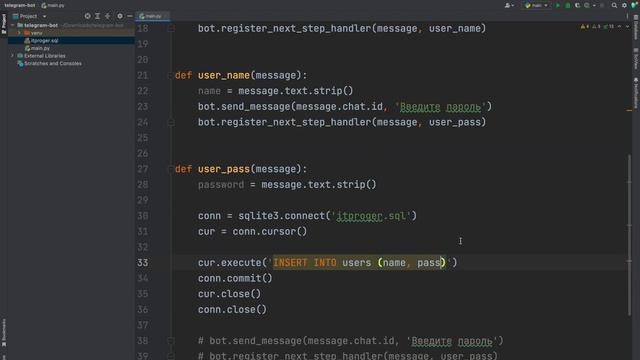Run the main configuration with green play button
The height and width of the screenshot is (360, 640).
pos(558,5)
